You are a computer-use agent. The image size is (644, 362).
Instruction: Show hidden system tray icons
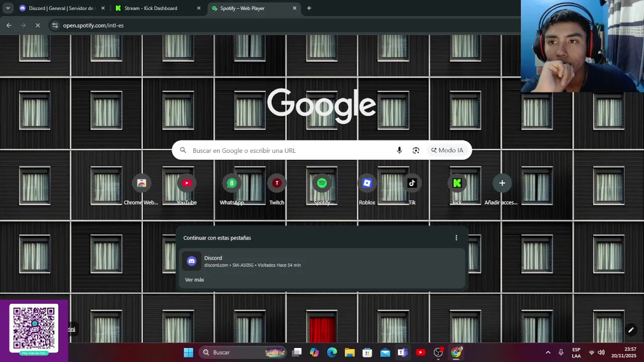coord(548,352)
